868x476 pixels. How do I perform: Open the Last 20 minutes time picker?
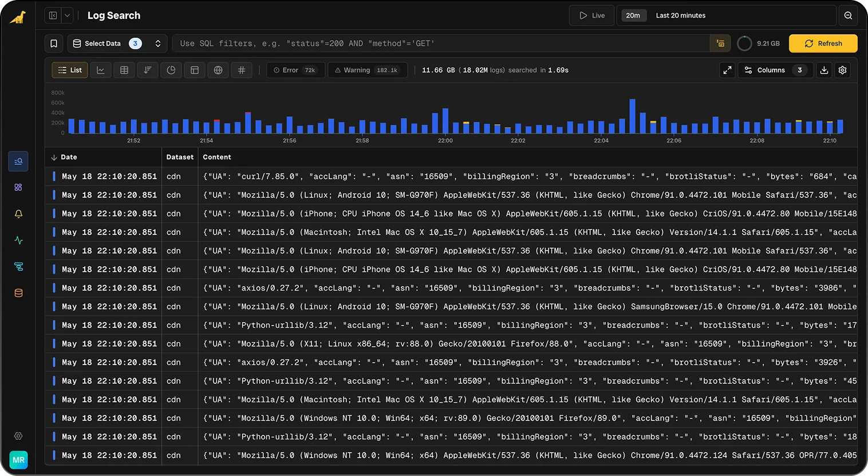[x=726, y=15]
